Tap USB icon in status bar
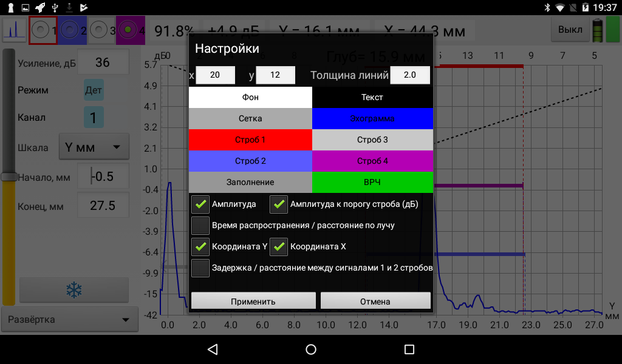Screen dimensions: 622x364 tap(55, 7)
